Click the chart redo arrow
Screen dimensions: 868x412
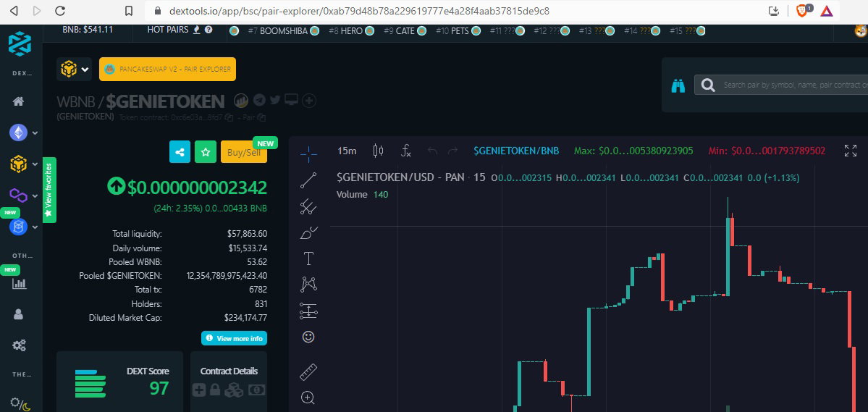[x=452, y=151]
